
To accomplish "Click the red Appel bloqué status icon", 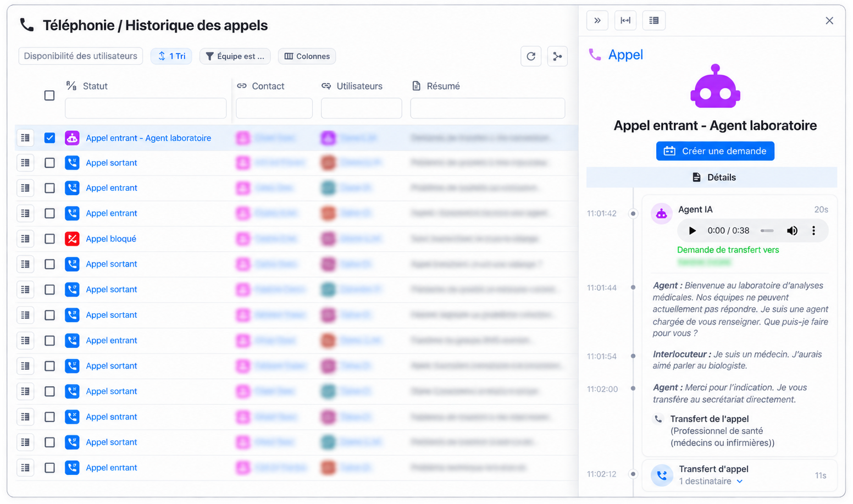I will (x=72, y=239).
